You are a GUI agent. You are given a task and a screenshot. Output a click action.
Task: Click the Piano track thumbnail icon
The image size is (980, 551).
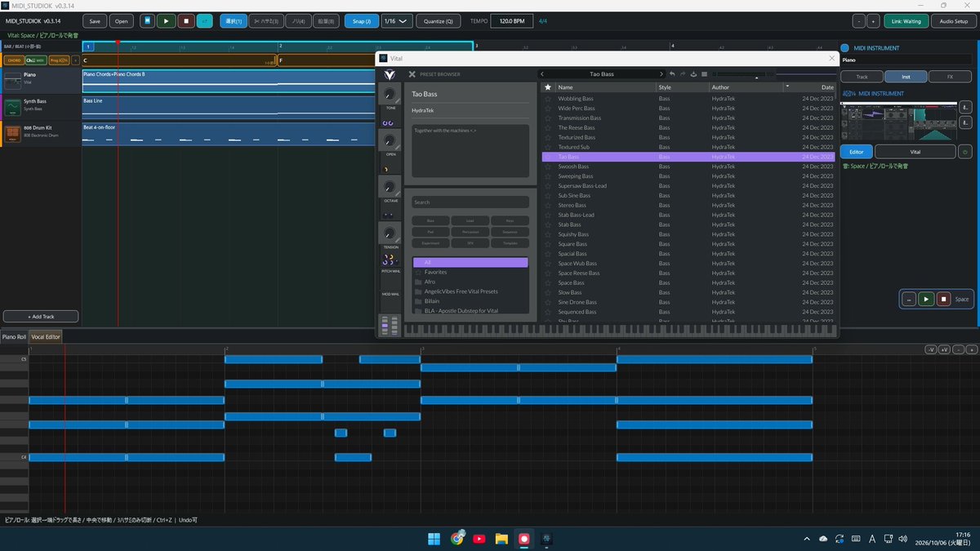[12, 79]
